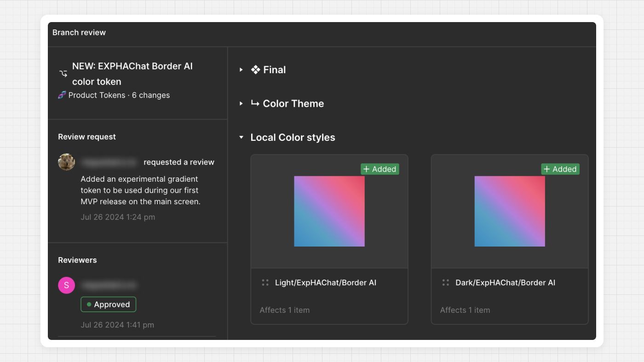Select the Light/ExpHAChat/Border AI gradient swatch
The image size is (644, 362).
329,211
